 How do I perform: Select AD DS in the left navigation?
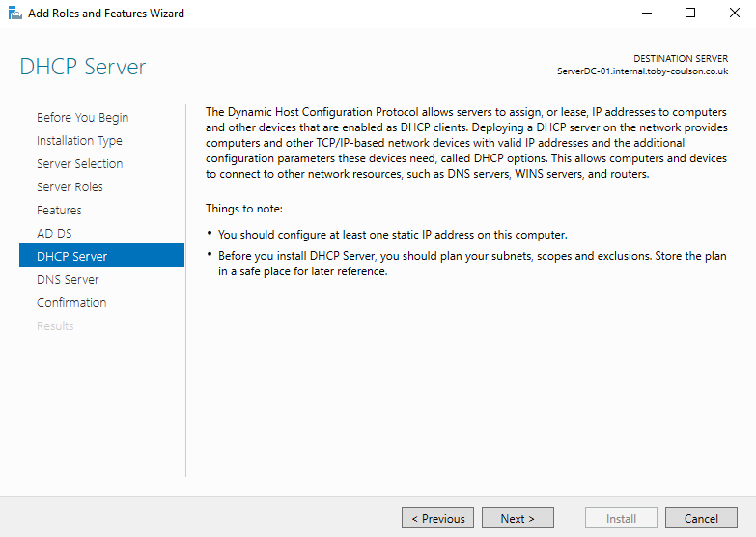tap(54, 234)
